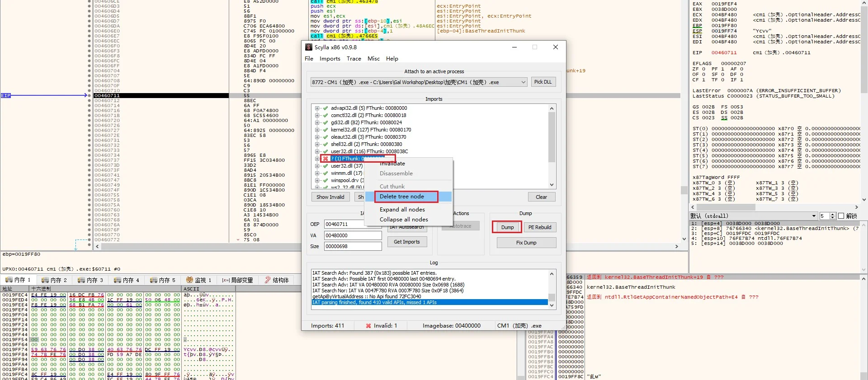Click green check icon beside advapi32.dll
This screenshot has width=868, height=380.
coord(325,108)
